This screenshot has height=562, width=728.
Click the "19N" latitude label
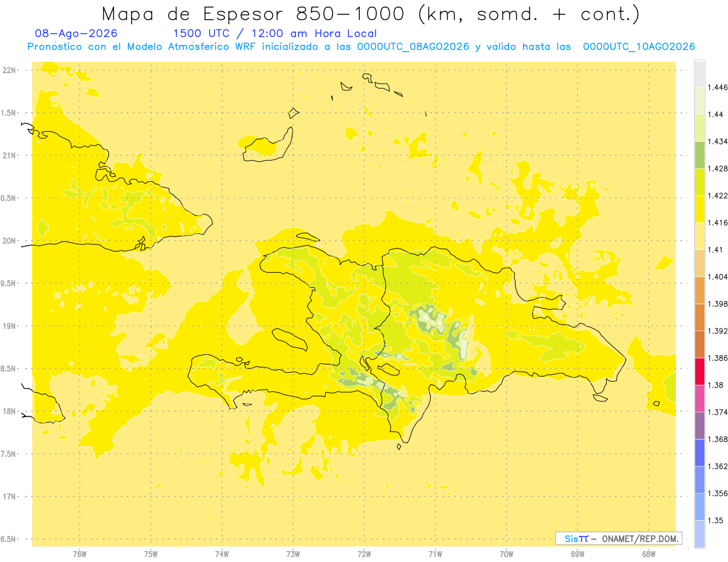pyautogui.click(x=10, y=326)
